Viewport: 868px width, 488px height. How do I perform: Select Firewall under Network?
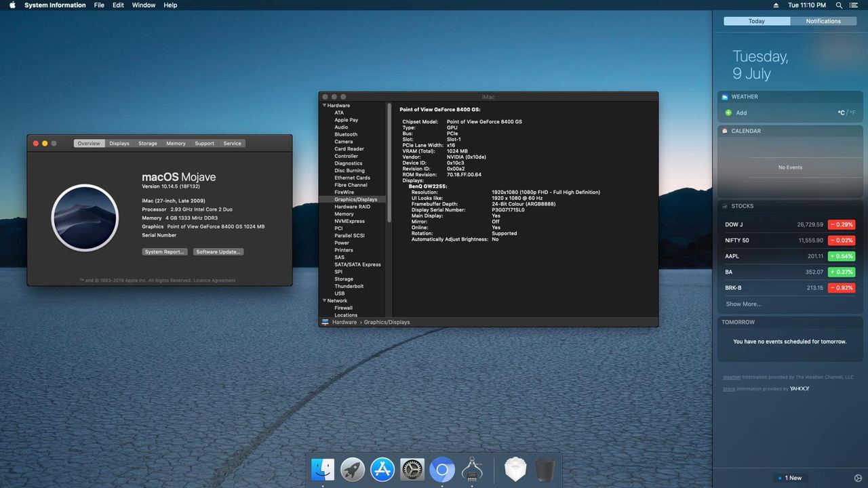(x=343, y=308)
